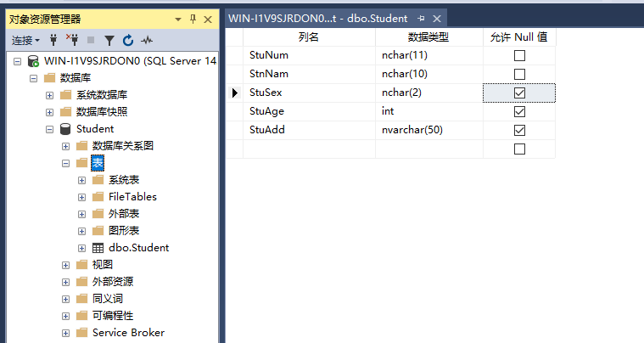Toggle Allow Null for StnNam

(x=519, y=75)
